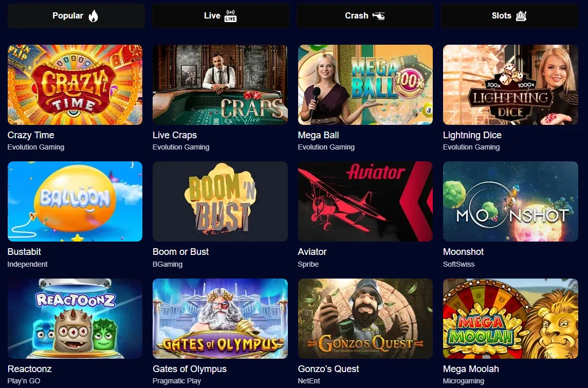Open the Reactoonz game thumbnail
588x388 pixels.
pyautogui.click(x=75, y=318)
